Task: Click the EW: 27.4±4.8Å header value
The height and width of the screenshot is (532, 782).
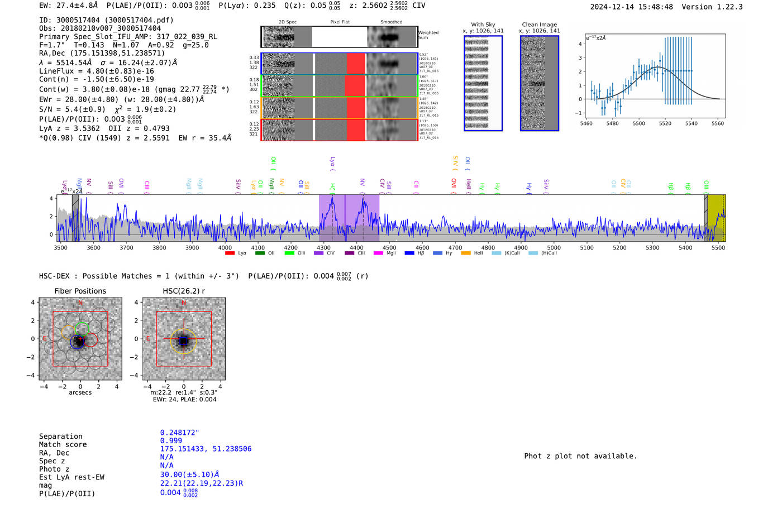Action: 68,6
